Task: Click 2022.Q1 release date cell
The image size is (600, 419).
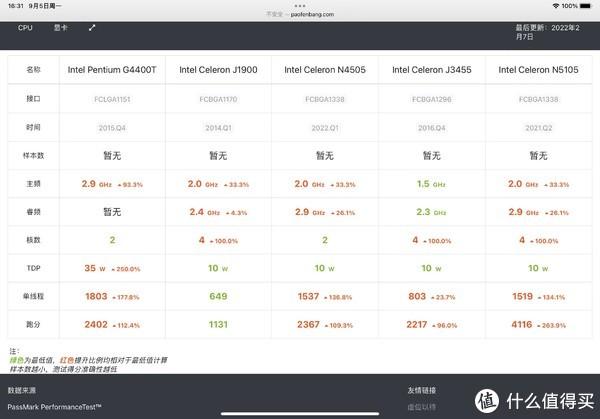Action: (325, 128)
